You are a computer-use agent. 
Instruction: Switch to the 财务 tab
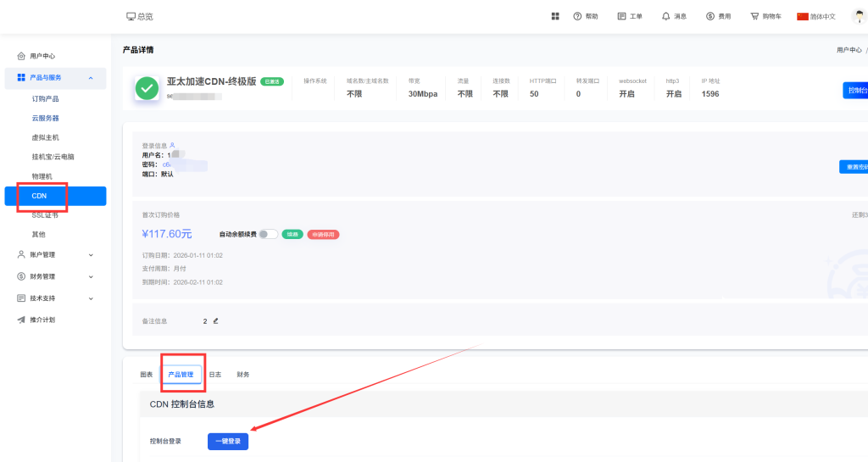tap(243, 375)
